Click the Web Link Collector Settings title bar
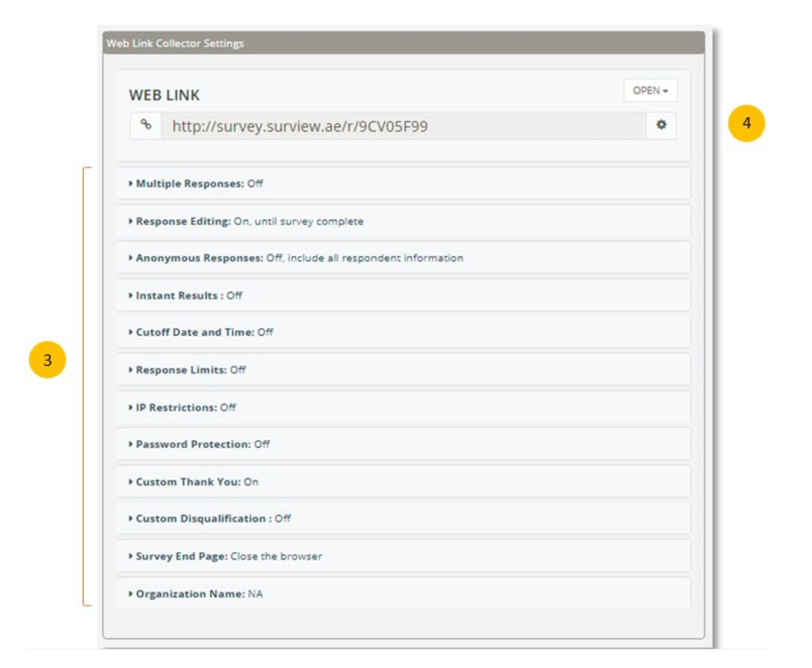This screenshot has width=812, height=668. click(x=403, y=43)
